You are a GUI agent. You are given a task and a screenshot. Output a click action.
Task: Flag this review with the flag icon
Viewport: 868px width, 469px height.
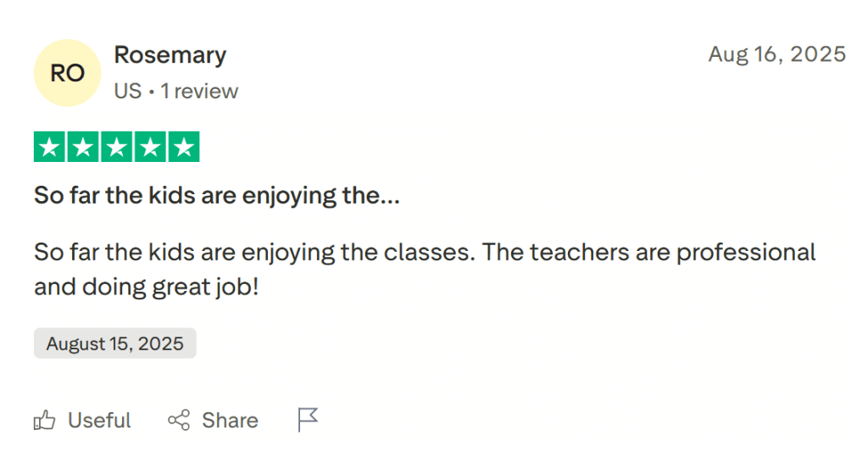pos(308,419)
